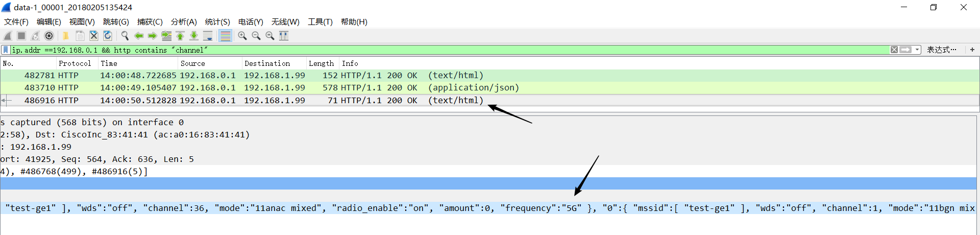
Task: Open the 编辑(E) menu
Action: click(49, 21)
